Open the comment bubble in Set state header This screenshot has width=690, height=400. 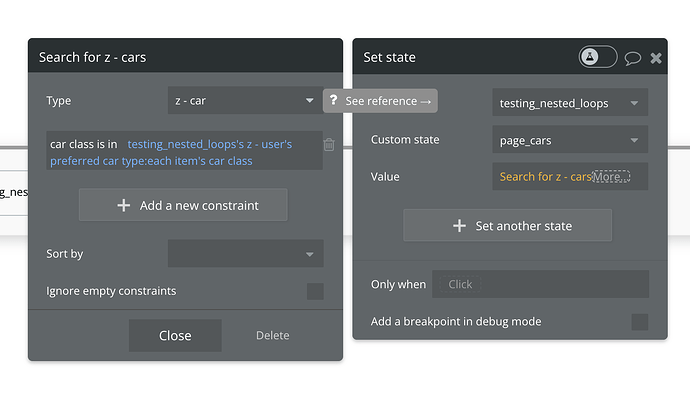point(632,58)
